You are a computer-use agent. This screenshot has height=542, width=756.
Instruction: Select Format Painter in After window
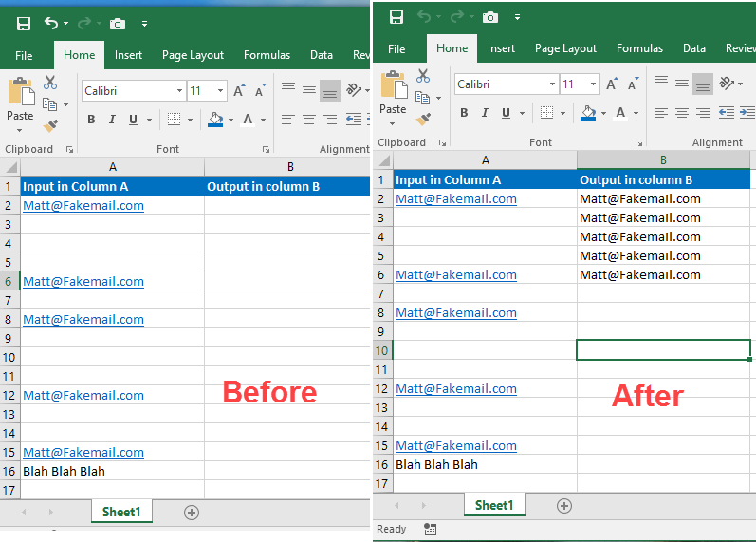click(423, 119)
